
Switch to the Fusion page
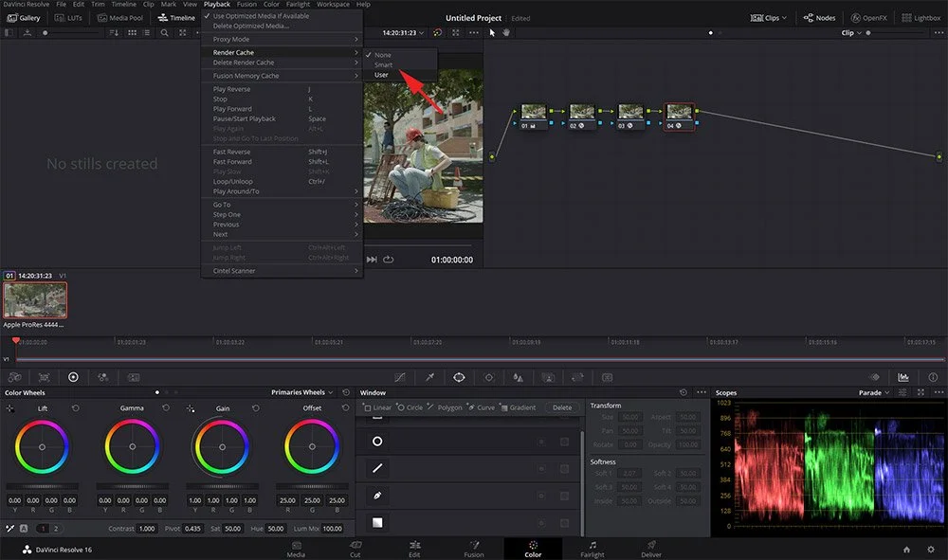[474, 550]
